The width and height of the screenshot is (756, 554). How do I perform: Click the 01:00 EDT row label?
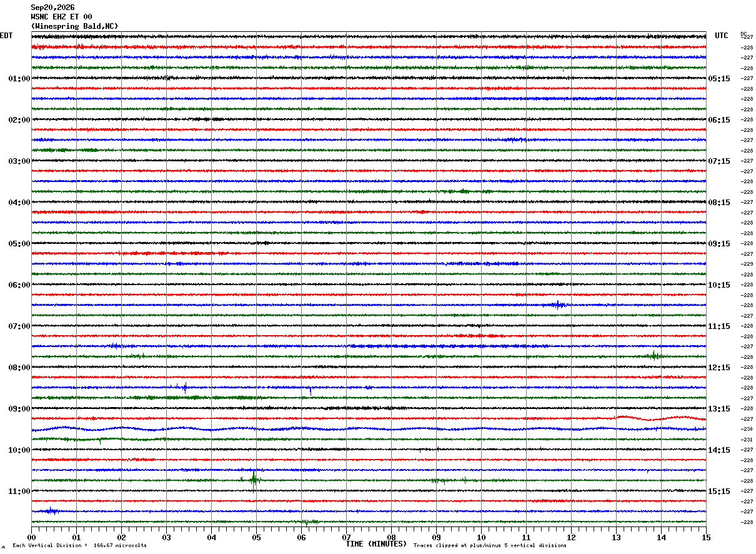(19, 79)
